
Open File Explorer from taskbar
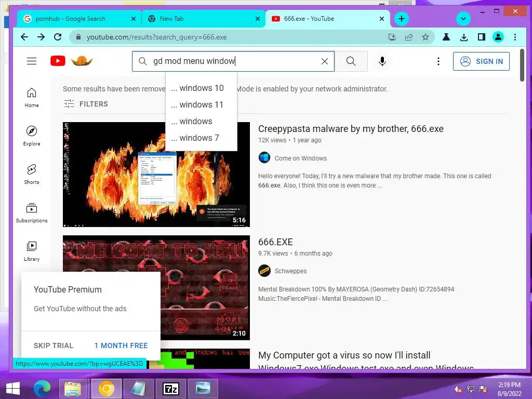(73, 389)
